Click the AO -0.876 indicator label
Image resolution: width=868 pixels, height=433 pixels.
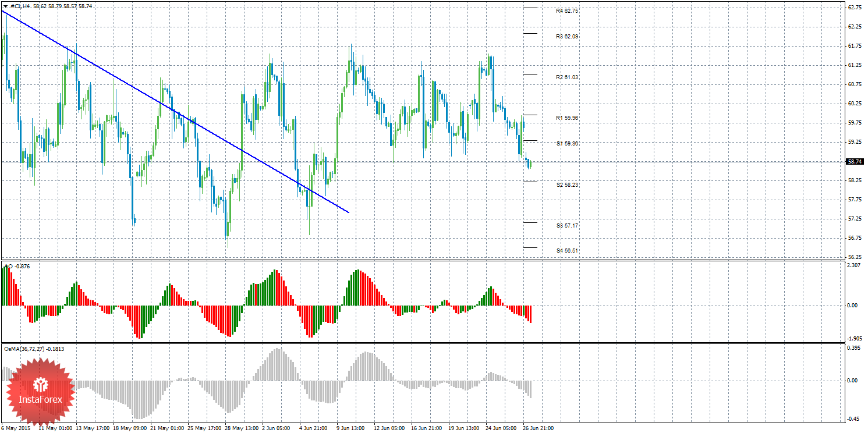[x=17, y=266]
